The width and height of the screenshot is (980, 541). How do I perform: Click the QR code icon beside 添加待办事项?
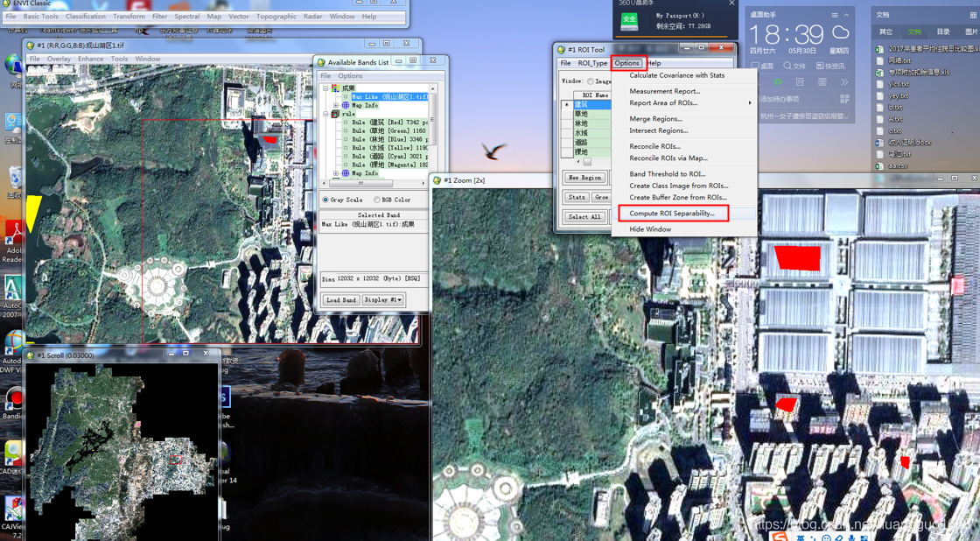click(x=844, y=99)
